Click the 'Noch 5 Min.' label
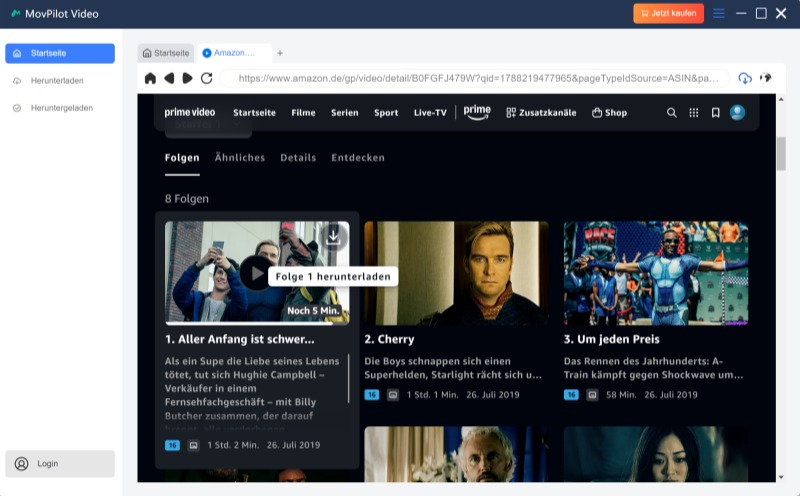The width and height of the screenshot is (800, 496). tap(313, 310)
